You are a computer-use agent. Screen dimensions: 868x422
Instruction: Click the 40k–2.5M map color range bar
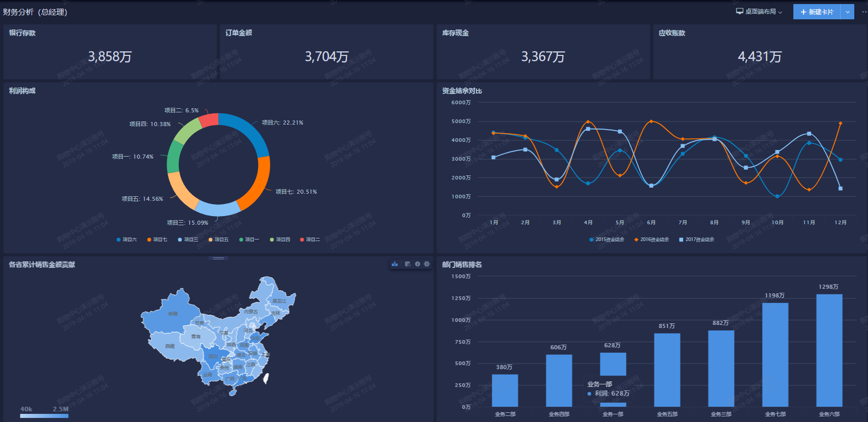click(44, 415)
